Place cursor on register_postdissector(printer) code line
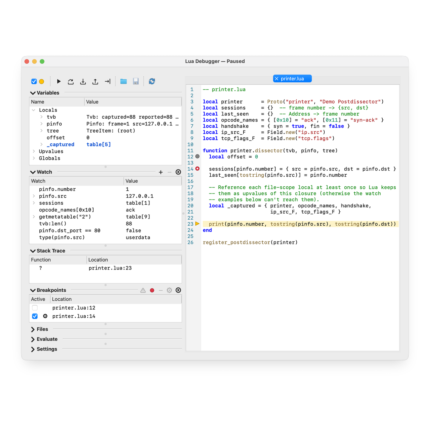Image resolution: width=430 pixels, height=430 pixels. pos(250,242)
